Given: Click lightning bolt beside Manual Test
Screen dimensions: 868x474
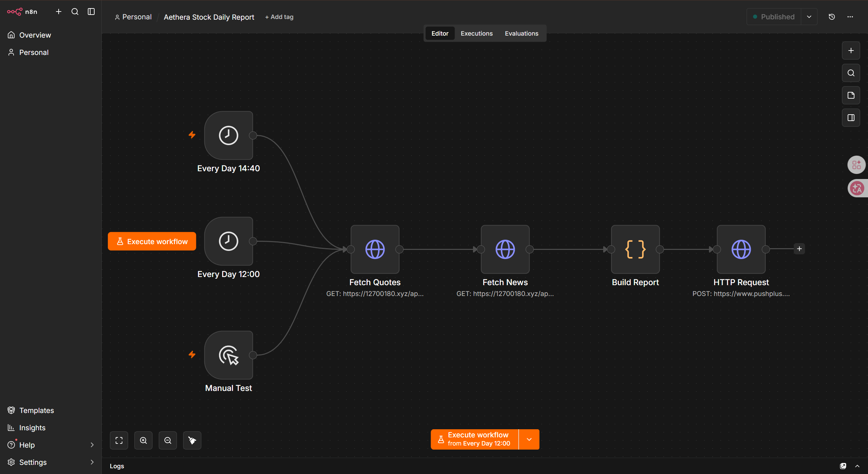Looking at the screenshot, I should (x=192, y=355).
